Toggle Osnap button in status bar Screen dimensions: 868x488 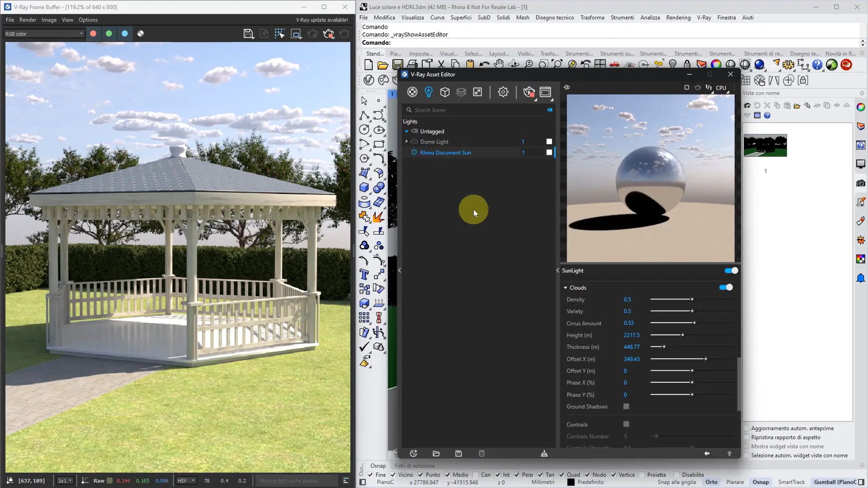coord(761,482)
